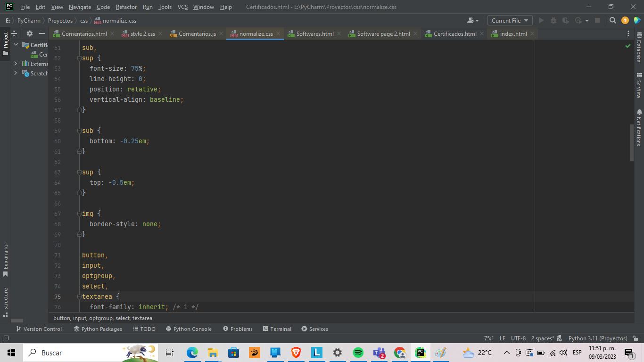Toggle the fold marker on line 75
This screenshot has width=644, height=362.
point(79,297)
